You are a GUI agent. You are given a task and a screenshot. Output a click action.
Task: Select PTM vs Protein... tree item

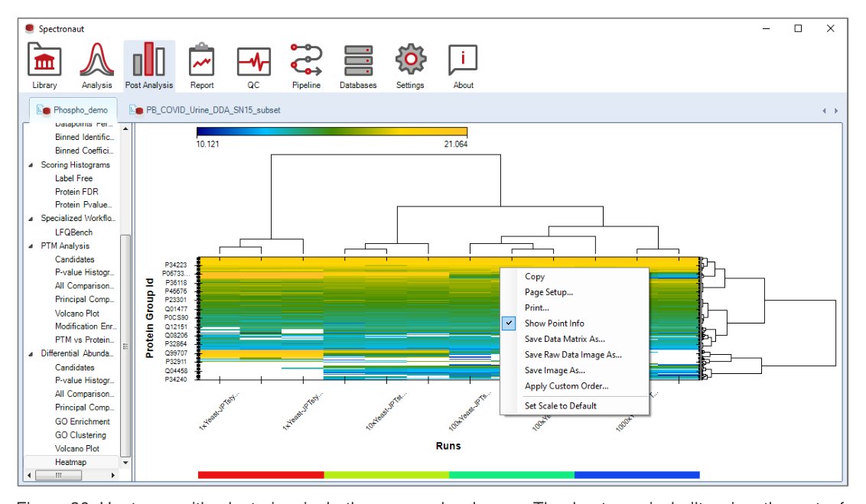pos(84,340)
